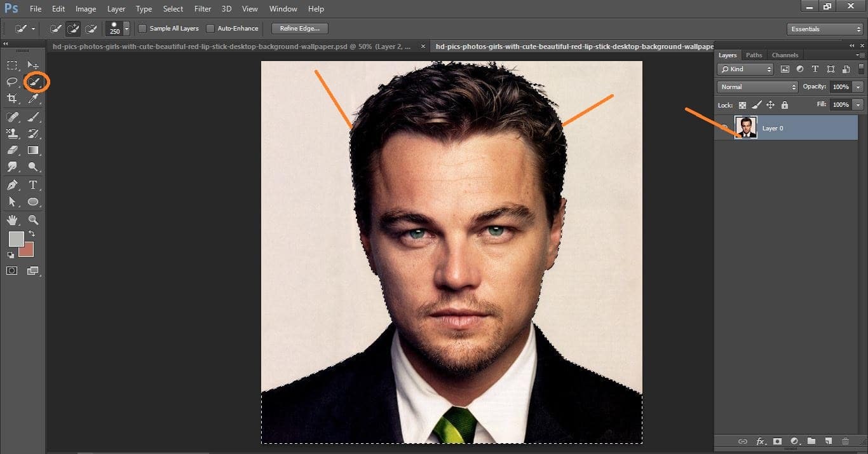Click the Layer 0 thumbnail
The width and height of the screenshot is (868, 454).
click(x=745, y=128)
